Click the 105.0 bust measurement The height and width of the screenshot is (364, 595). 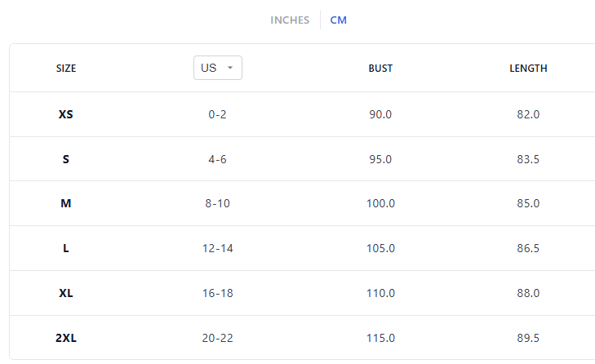[380, 248]
